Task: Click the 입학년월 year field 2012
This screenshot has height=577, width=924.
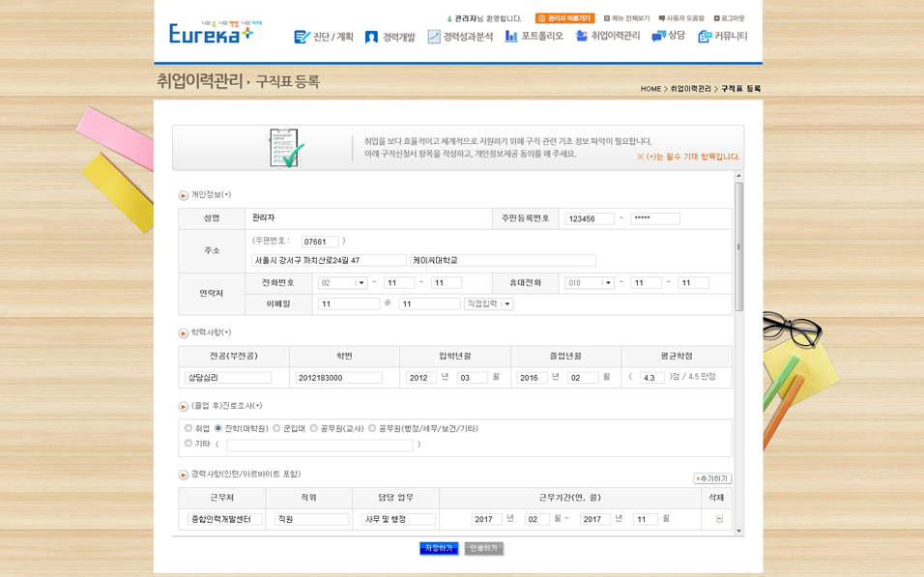Action: (x=421, y=378)
